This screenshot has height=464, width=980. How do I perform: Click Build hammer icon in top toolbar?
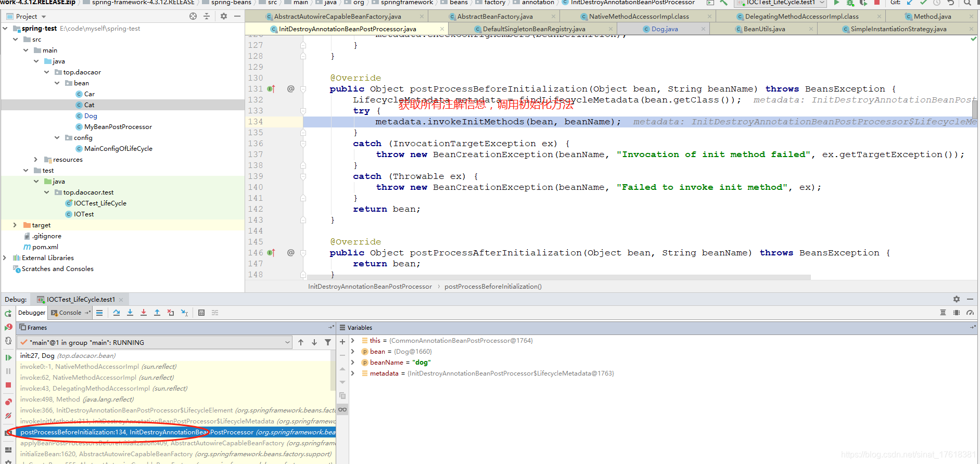[724, 3]
